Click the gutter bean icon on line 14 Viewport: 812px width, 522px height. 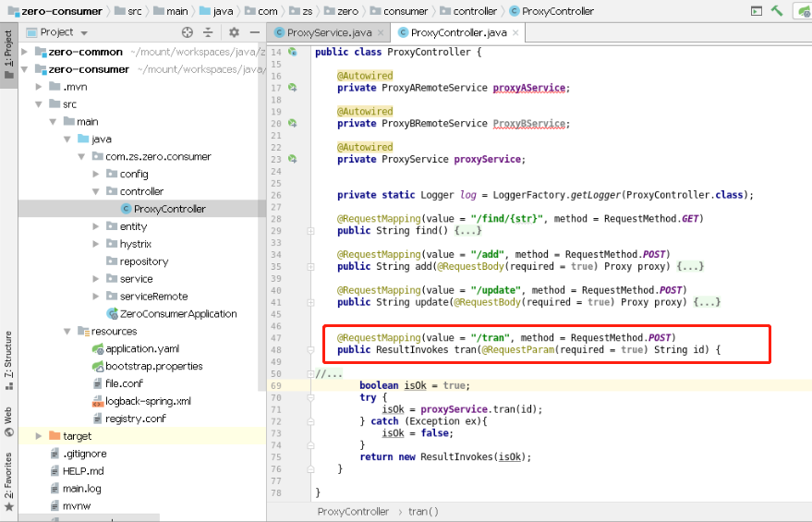coord(293,52)
